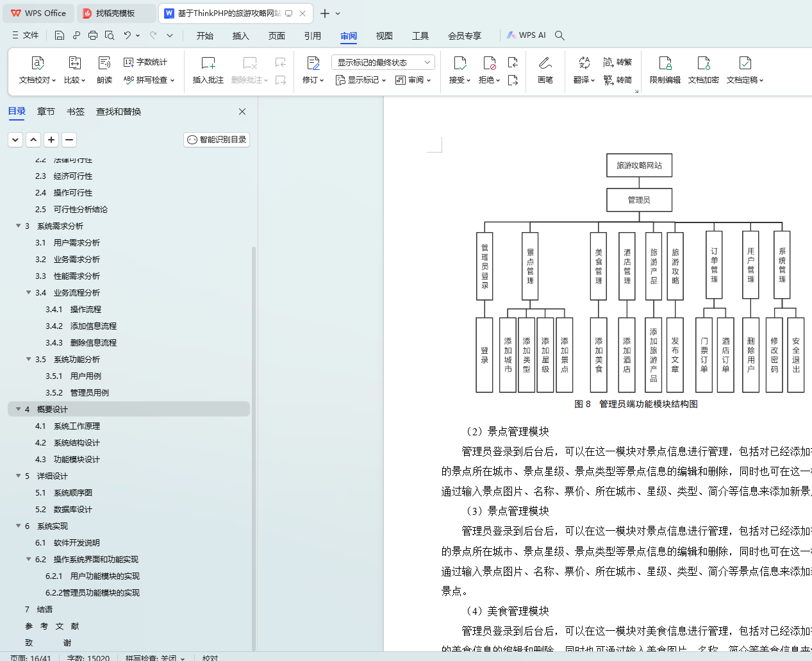Close the navigation pane

point(242,112)
